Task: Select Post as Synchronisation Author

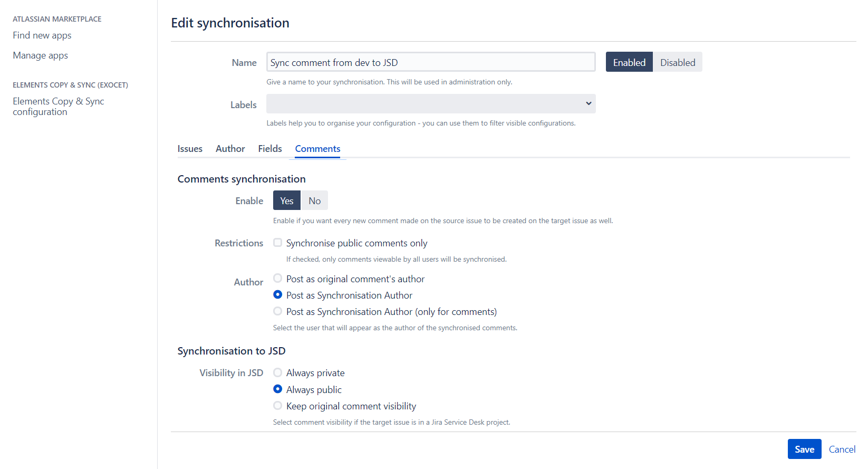Action: coord(278,294)
